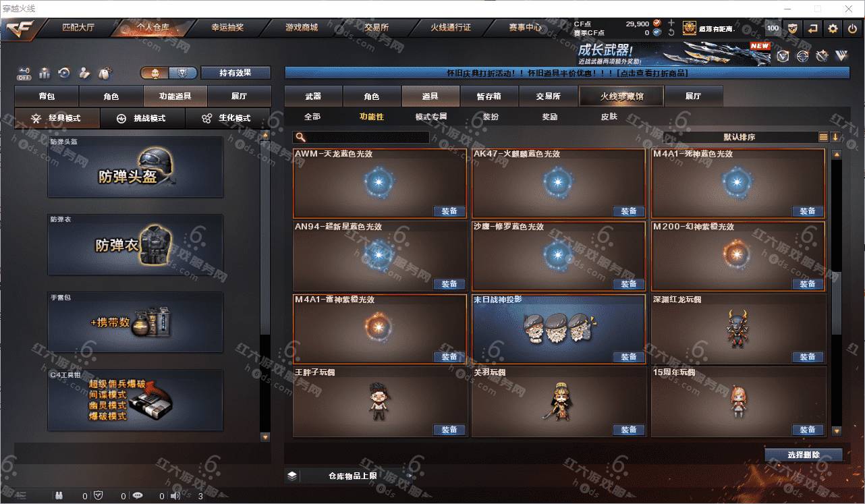Click the 选择删除 button
This screenshot has width=865, height=504.
[x=804, y=455]
